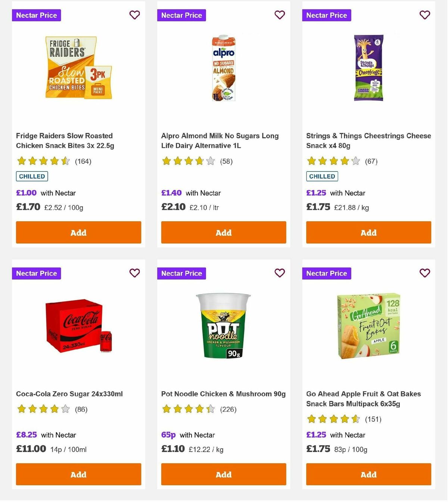Add Go Ahead Apple bakes to basket
The image size is (448, 502).
pyautogui.click(x=368, y=474)
